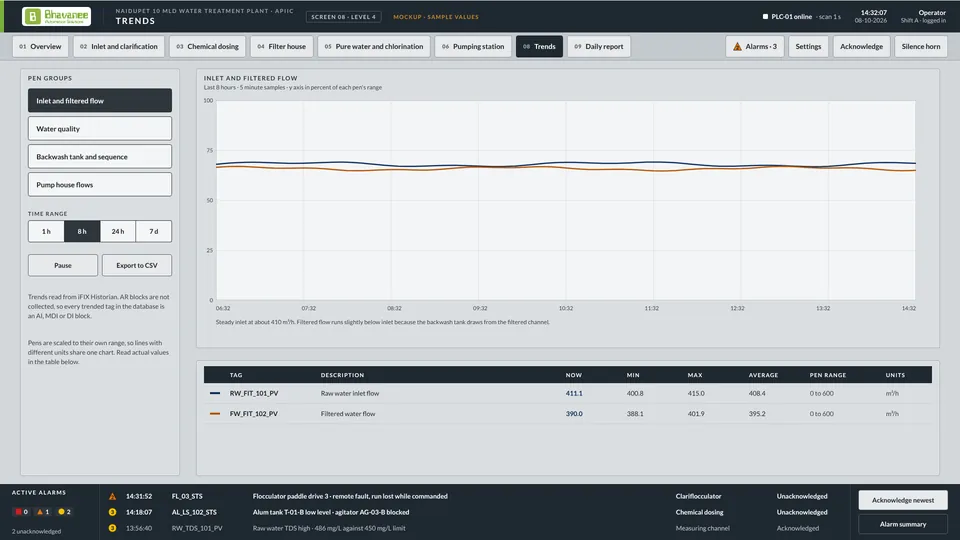Click the SCREEN 08 · LEVEL 4 badge
Image resolution: width=960 pixels, height=540 pixels.
click(343, 17)
